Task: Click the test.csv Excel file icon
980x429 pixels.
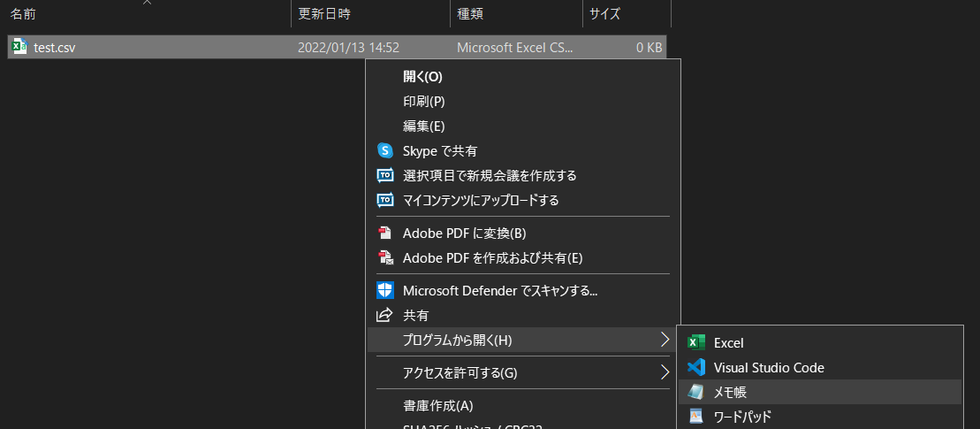Action: point(20,46)
